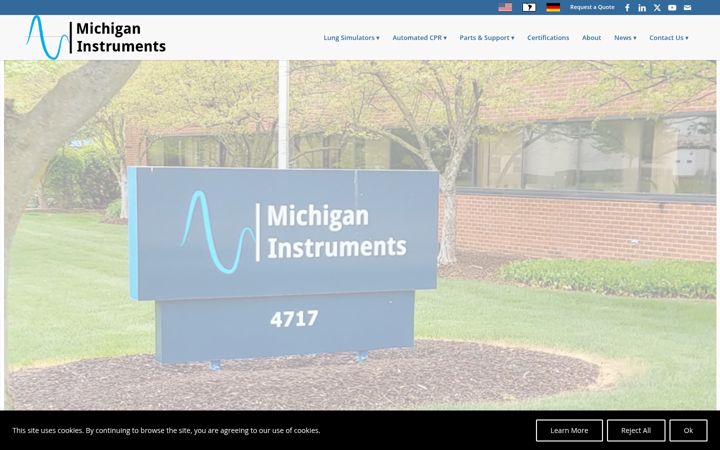Open the X (Twitter) icon

click(x=657, y=7)
